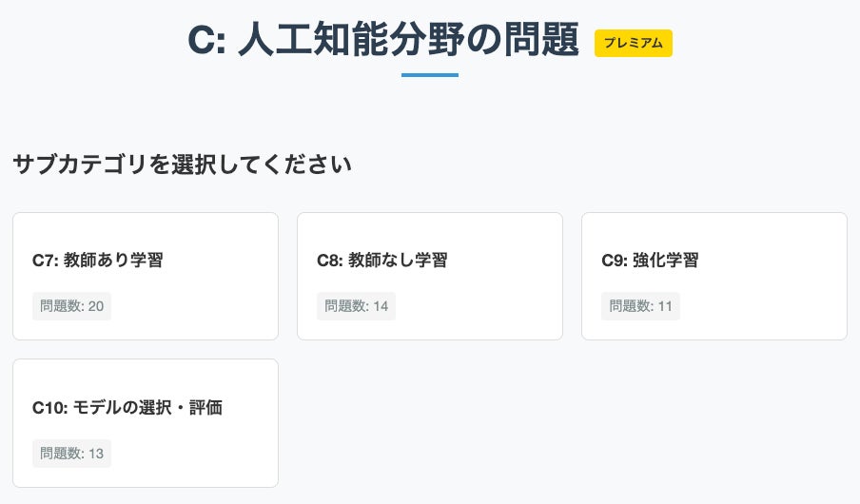Screen dimensions: 860x504
Task: Select the C9: 強化学習 title text
Action: (650, 260)
